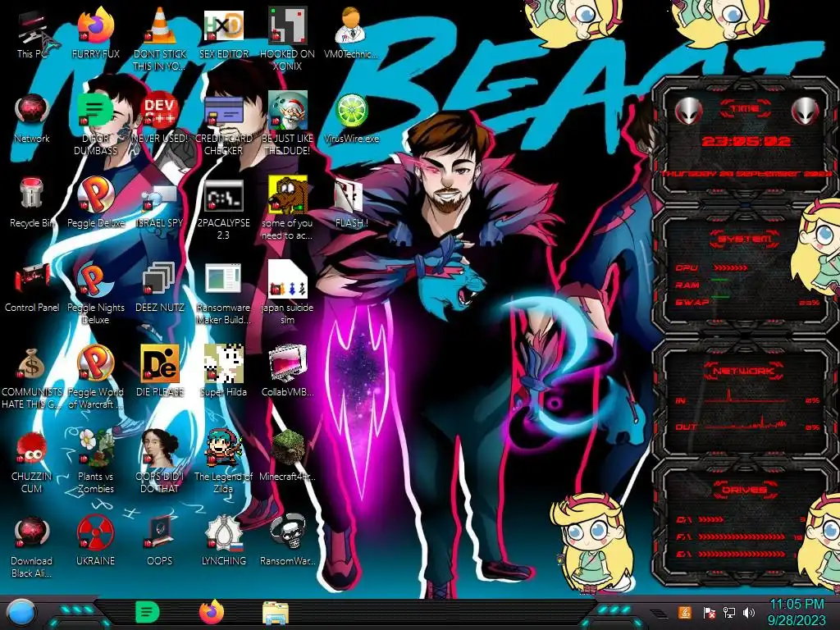Click the DRIVES header in the widget

click(x=744, y=491)
